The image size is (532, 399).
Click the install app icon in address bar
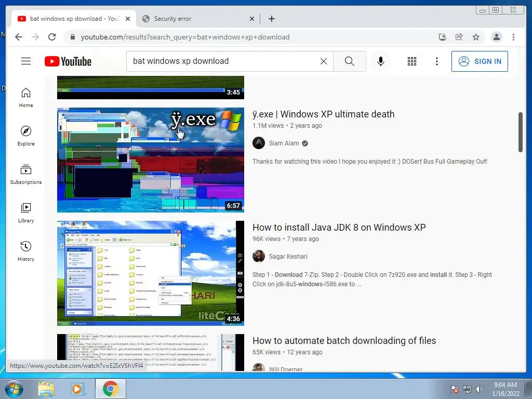pyautogui.click(x=443, y=37)
